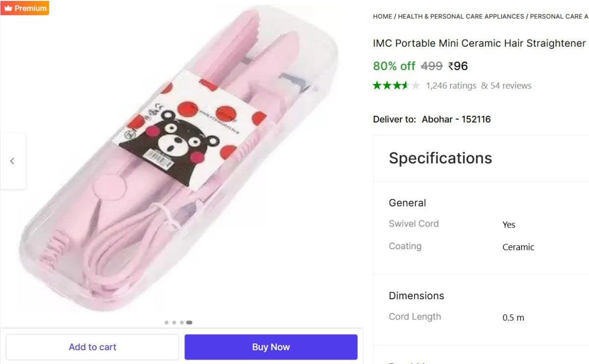View the 1,246 ratings link
Image resolution: width=589 pixels, height=364 pixels.
click(x=451, y=85)
